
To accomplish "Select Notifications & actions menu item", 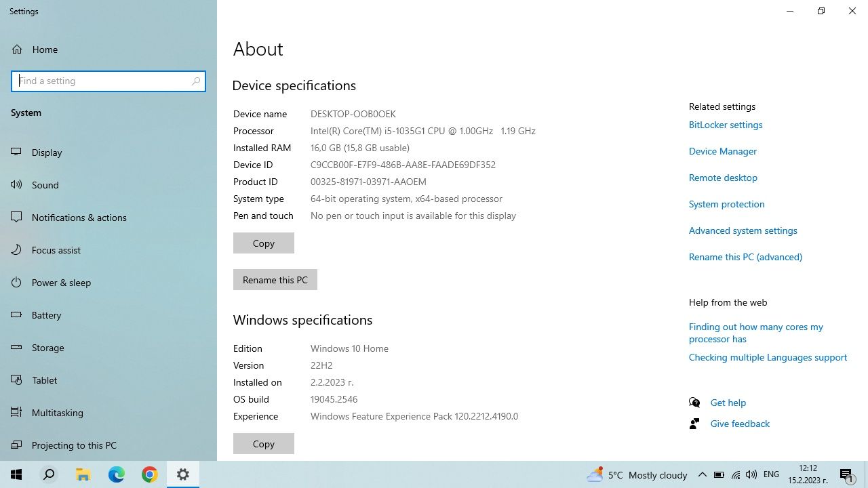I will pyautogui.click(x=108, y=218).
